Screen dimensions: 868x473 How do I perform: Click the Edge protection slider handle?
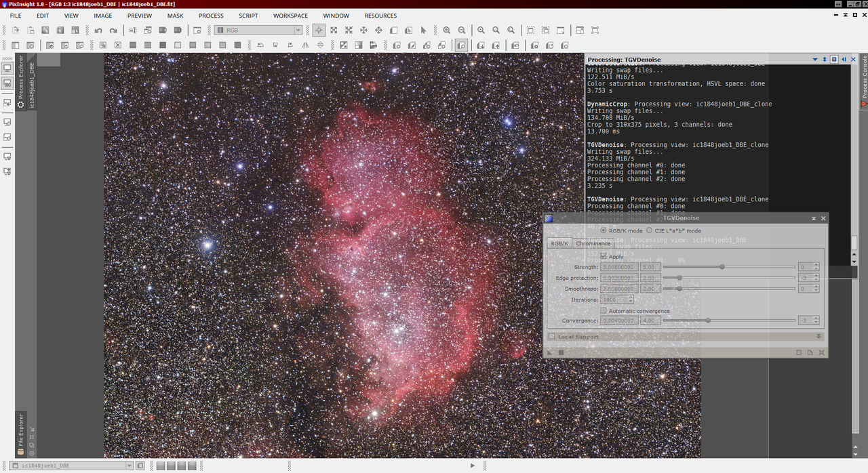[x=679, y=278]
